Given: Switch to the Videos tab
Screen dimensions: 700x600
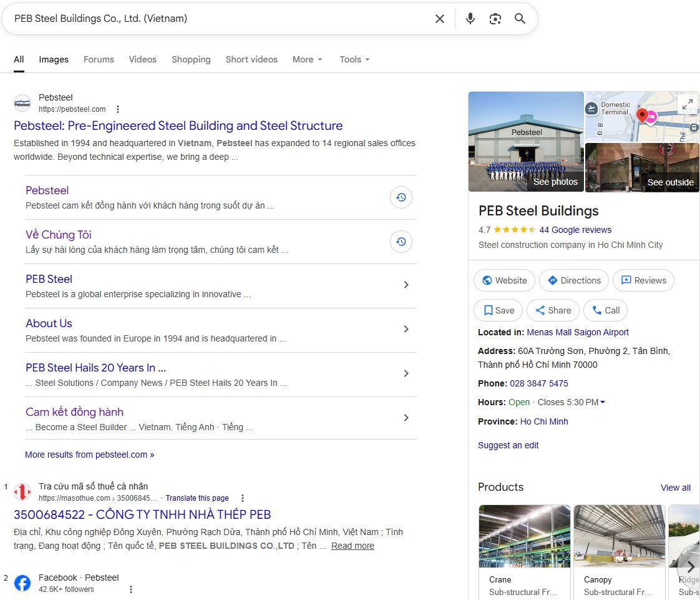Looking at the screenshot, I should pos(143,59).
